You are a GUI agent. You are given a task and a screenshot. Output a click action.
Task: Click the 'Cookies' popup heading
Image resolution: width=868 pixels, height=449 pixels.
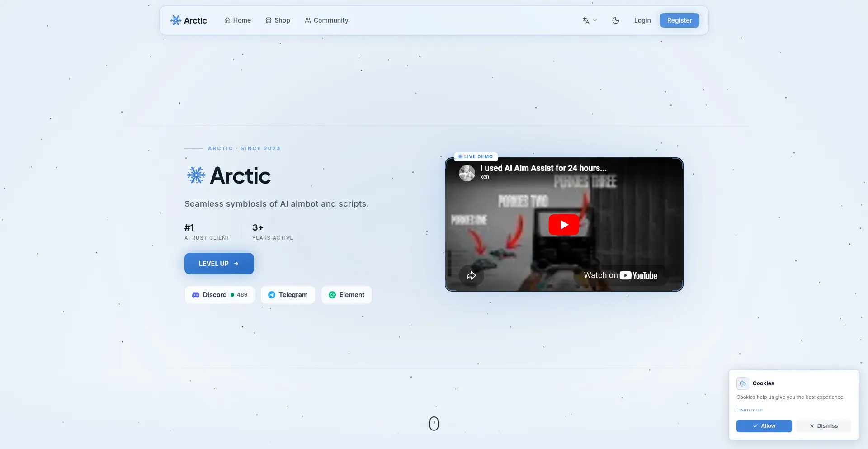click(x=764, y=383)
